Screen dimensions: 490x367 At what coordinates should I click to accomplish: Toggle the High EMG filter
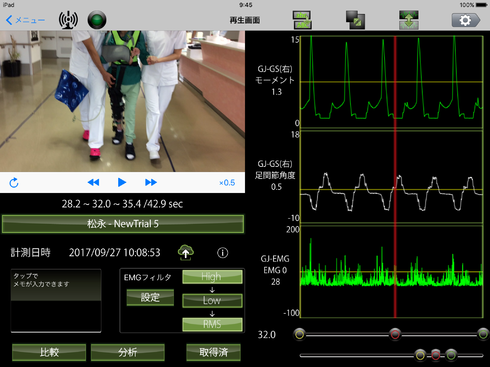(212, 277)
